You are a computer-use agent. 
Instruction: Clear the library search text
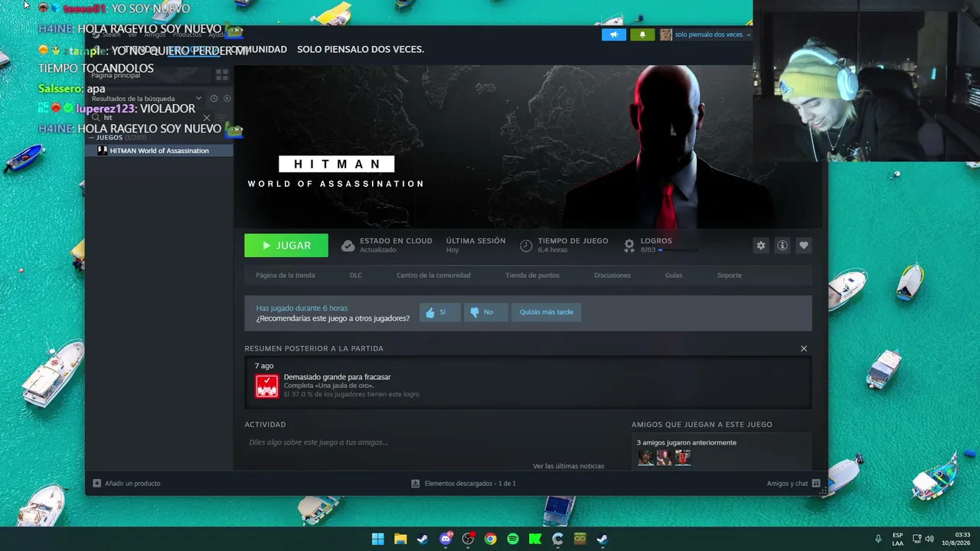pyautogui.click(x=207, y=118)
